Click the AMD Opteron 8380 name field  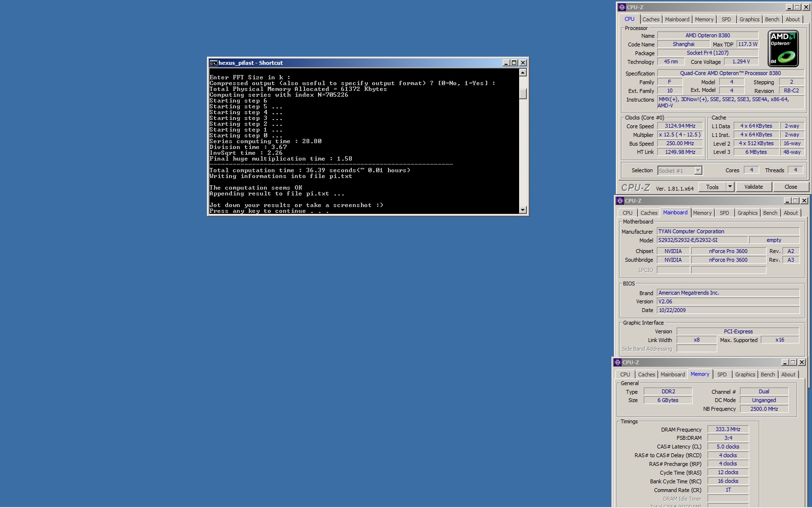click(x=708, y=35)
